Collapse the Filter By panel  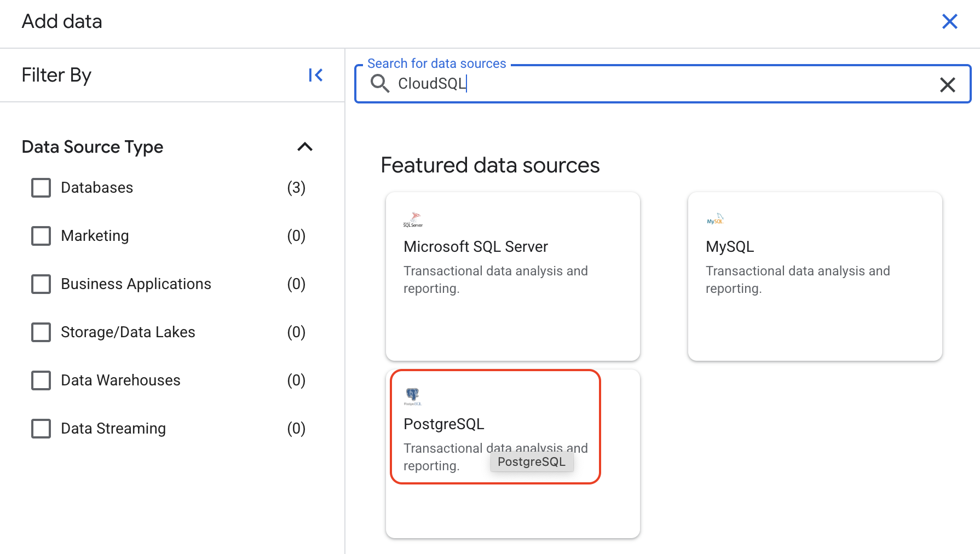click(315, 75)
